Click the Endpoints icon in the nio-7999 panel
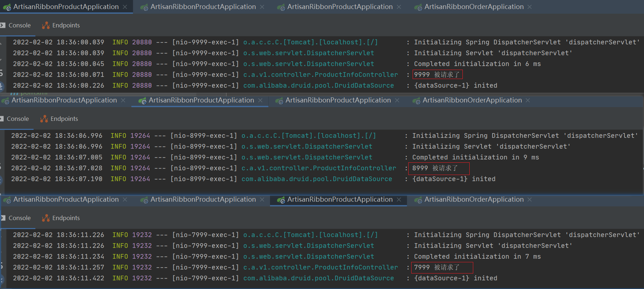This screenshot has width=644, height=289. pyautogui.click(x=46, y=218)
